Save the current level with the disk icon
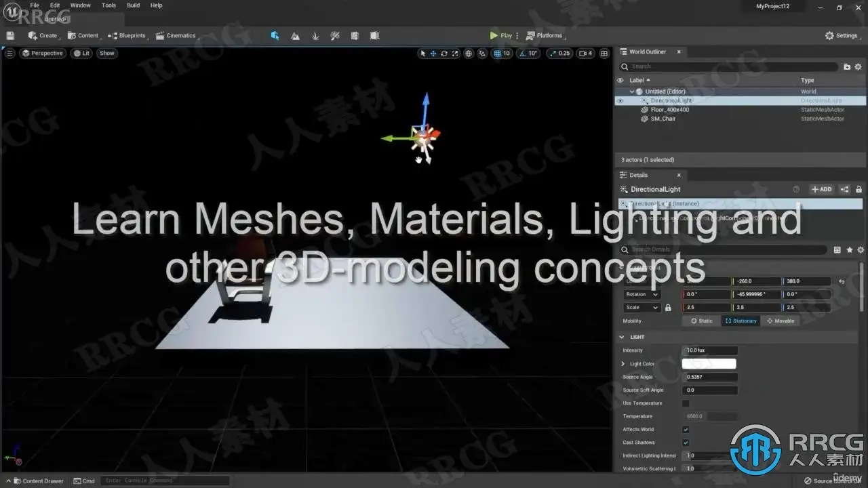Image resolution: width=868 pixels, height=488 pixels. tap(10, 35)
